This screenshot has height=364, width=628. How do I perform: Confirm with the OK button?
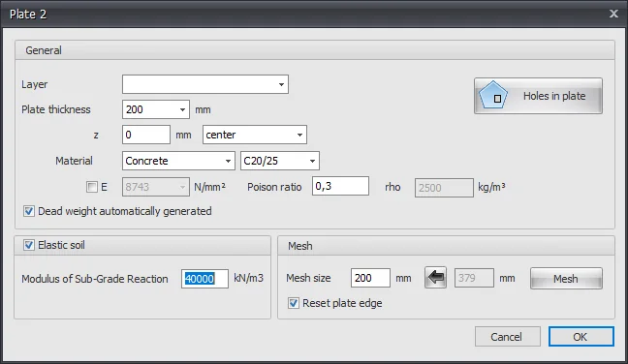[x=581, y=337]
